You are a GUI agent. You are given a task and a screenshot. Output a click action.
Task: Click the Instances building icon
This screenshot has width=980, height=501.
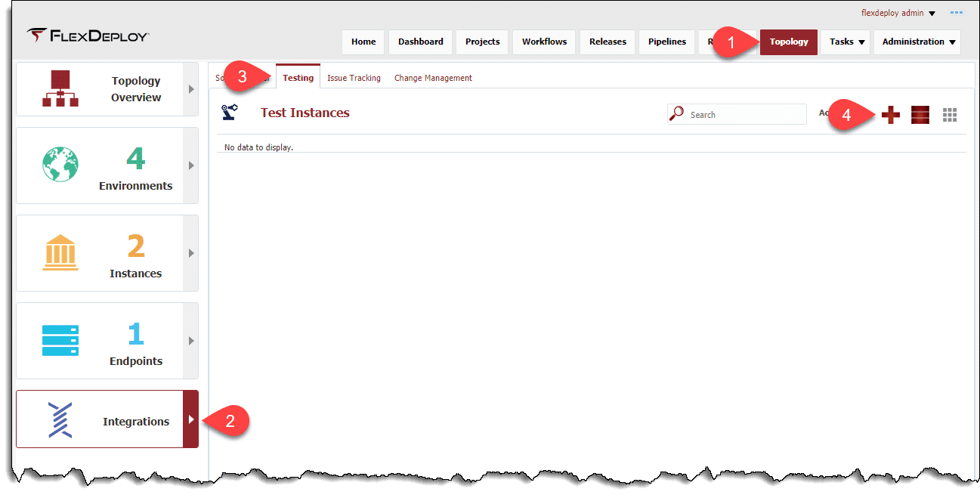click(x=60, y=252)
